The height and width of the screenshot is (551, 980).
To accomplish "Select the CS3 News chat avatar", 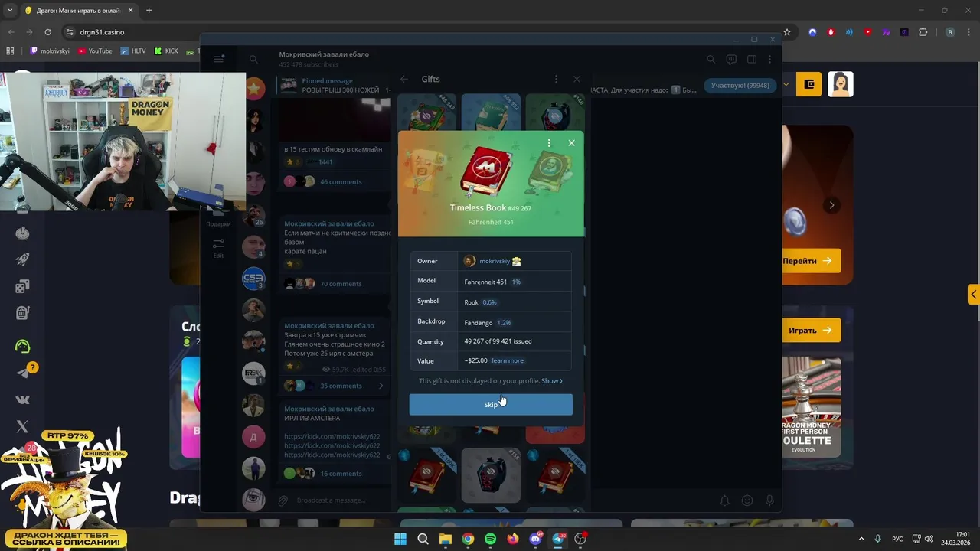I will [253, 279].
